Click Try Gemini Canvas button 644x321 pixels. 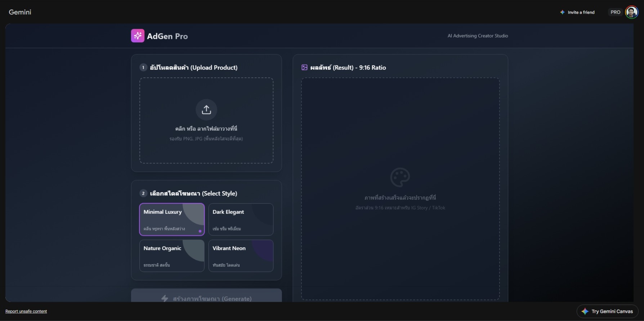pyautogui.click(x=608, y=311)
